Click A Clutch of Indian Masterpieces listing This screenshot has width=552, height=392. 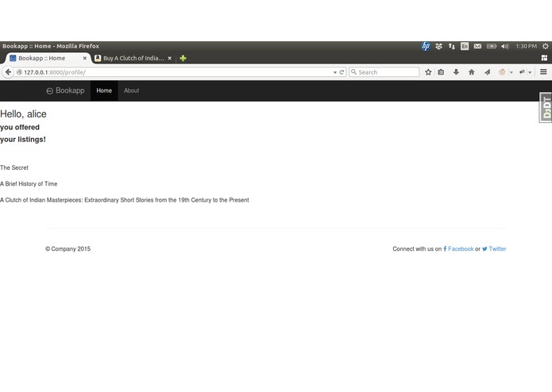coord(124,200)
